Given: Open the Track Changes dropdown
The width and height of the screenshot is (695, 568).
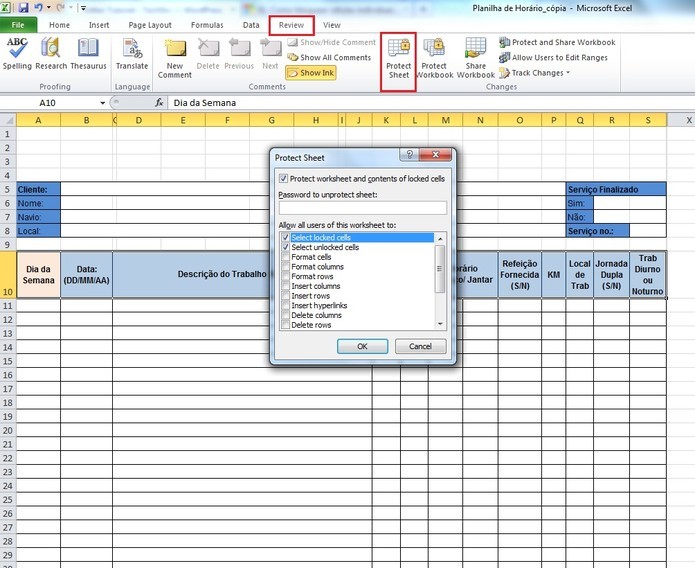Looking at the screenshot, I should 534,73.
